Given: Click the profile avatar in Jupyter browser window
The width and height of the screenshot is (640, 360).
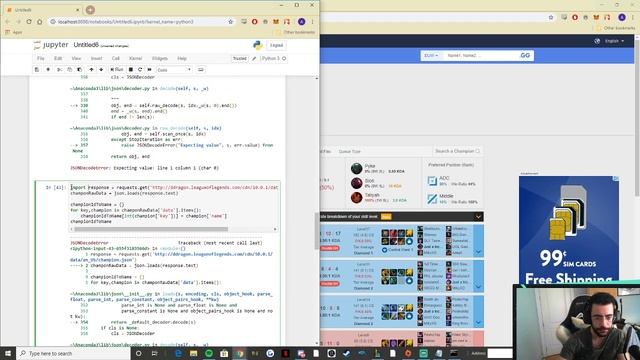Looking at the screenshot, I should click(301, 22).
